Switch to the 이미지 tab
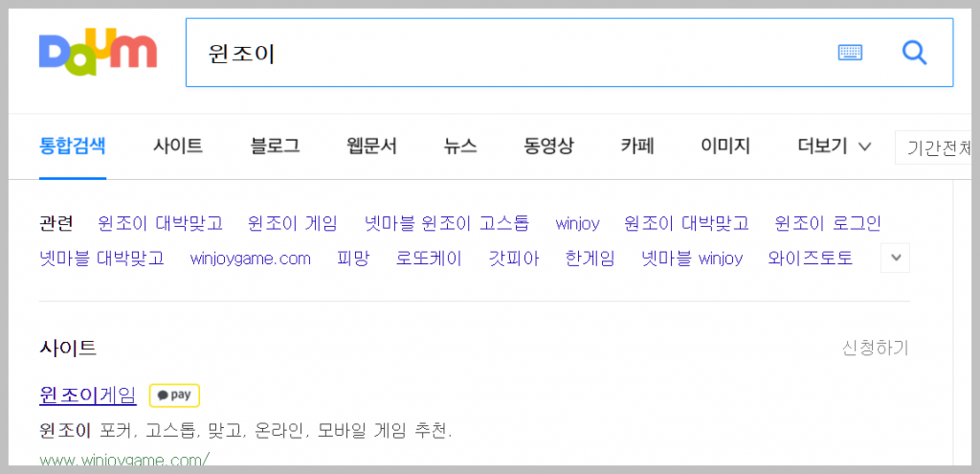The width and height of the screenshot is (980, 474). 725,147
